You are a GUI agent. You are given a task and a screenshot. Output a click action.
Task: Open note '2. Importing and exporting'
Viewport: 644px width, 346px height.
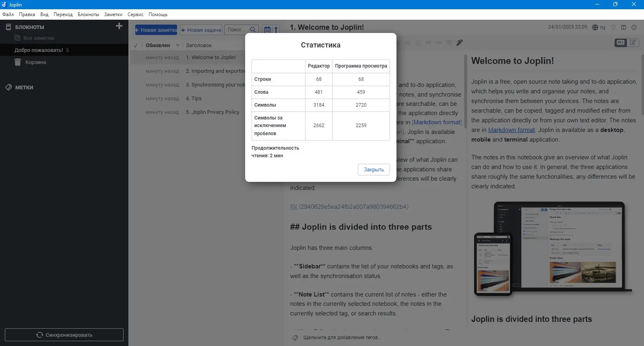pyautogui.click(x=216, y=71)
